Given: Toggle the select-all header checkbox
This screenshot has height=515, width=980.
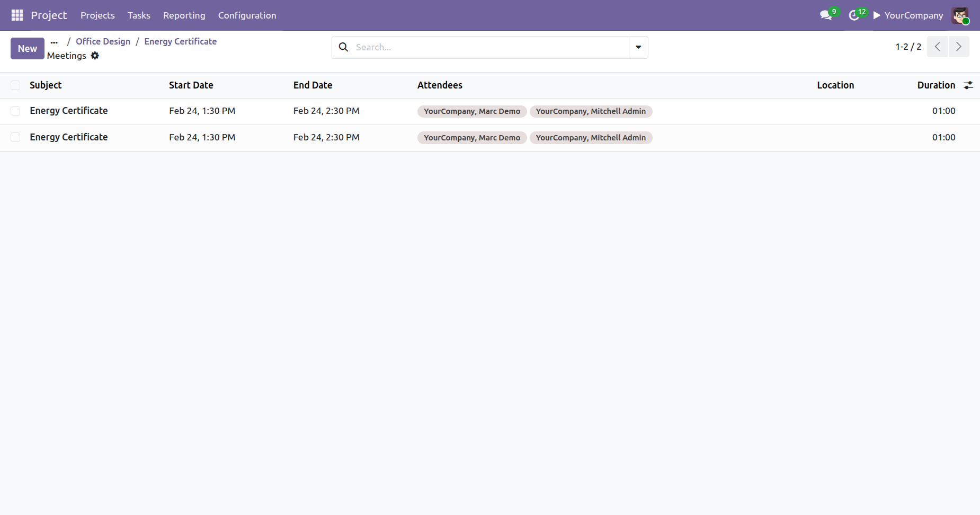Looking at the screenshot, I should 15,85.
